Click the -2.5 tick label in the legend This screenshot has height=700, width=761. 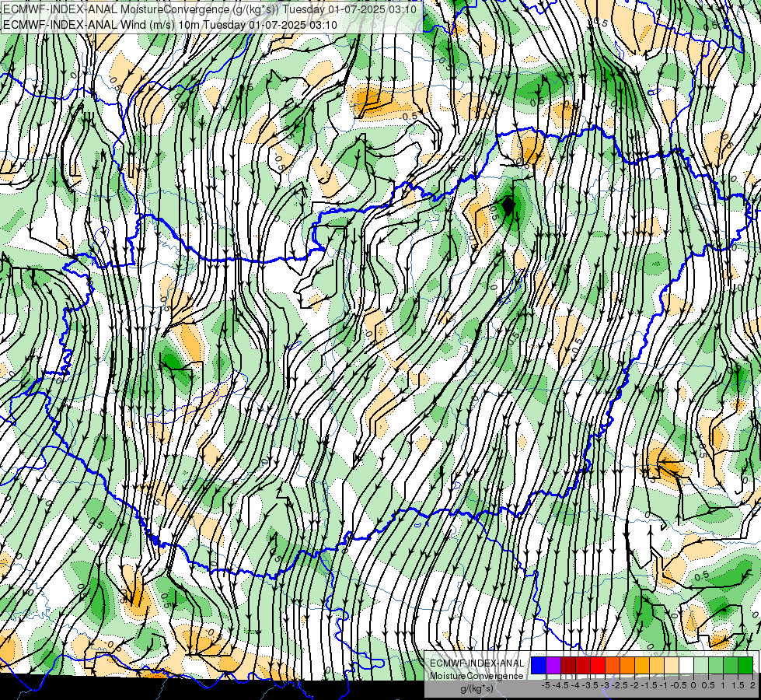(620, 685)
